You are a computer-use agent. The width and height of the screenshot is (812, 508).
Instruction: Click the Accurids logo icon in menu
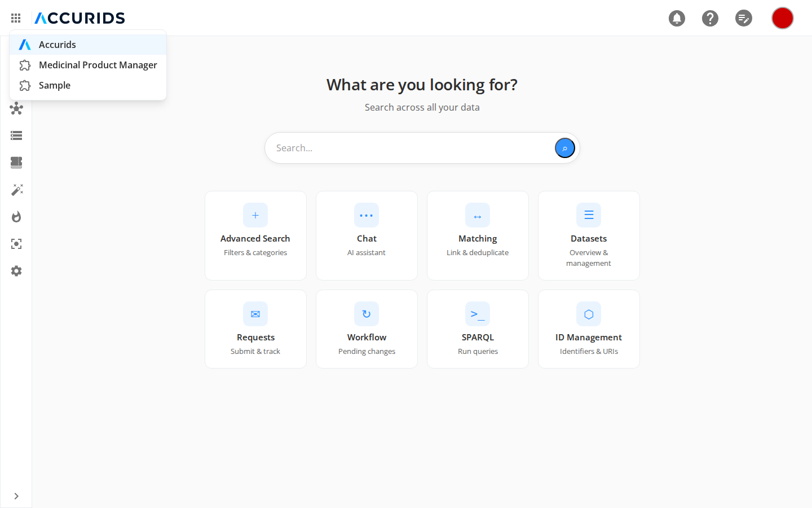[x=25, y=45]
